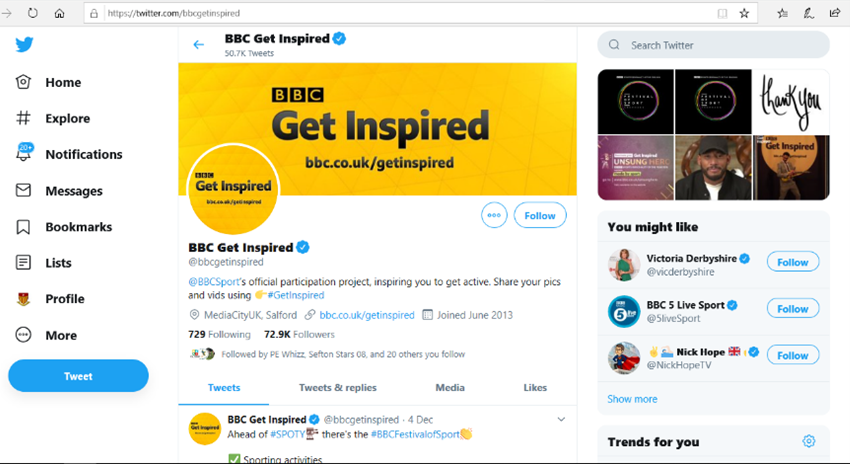Open the bbc.co.uk/getinspired profile link
Screen dimensions: 850x464
(367, 315)
